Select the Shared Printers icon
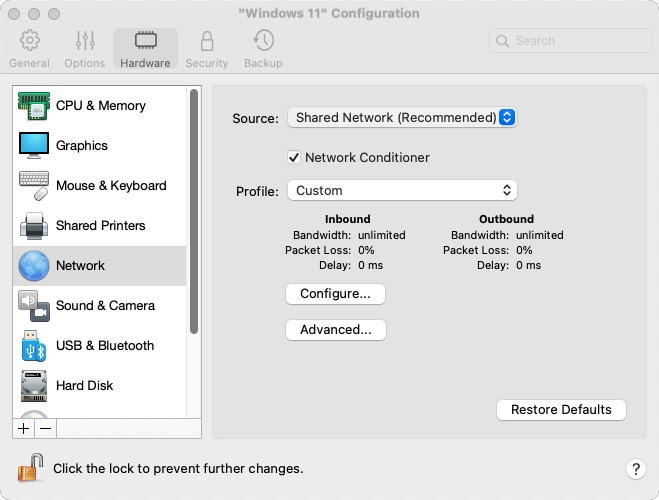This screenshot has width=659, height=500. pos(33,226)
